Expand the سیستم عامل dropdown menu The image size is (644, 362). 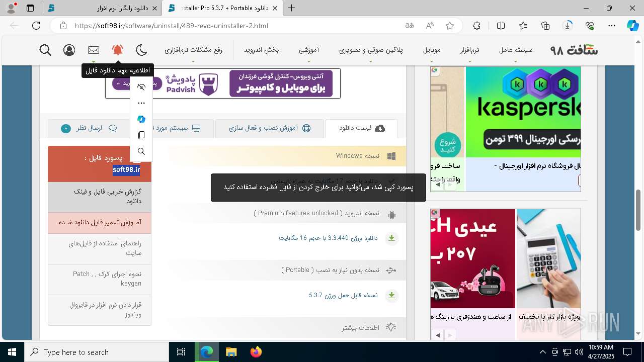[516, 50]
